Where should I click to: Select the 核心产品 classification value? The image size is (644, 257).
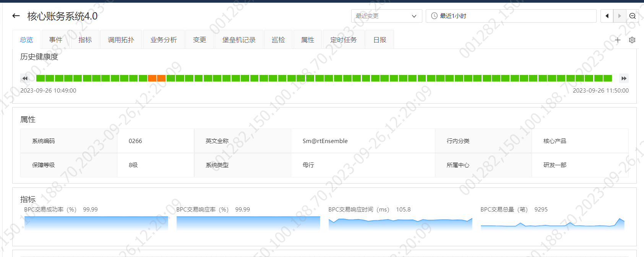coord(555,141)
